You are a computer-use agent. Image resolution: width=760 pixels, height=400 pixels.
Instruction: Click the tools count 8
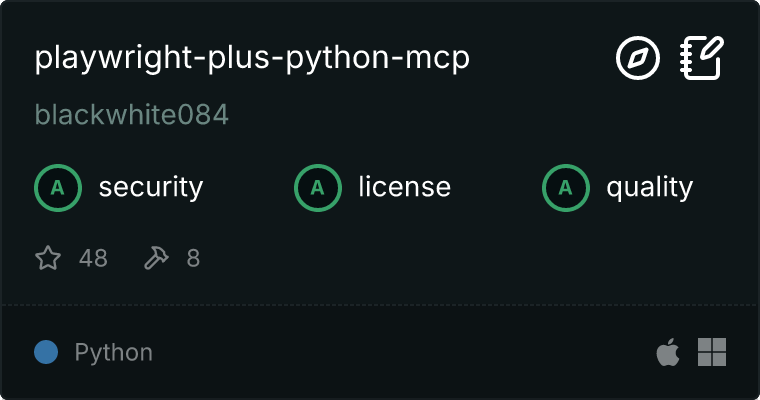193,258
